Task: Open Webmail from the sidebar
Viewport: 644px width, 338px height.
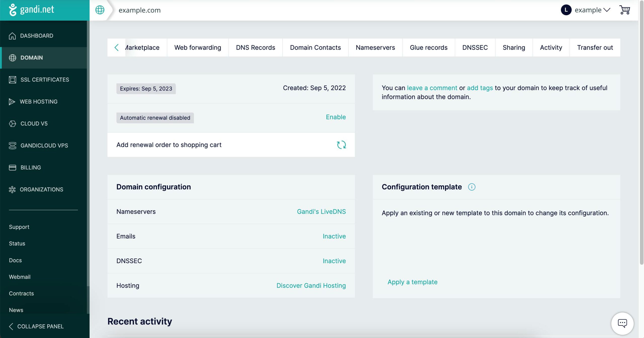Action: coord(20,277)
